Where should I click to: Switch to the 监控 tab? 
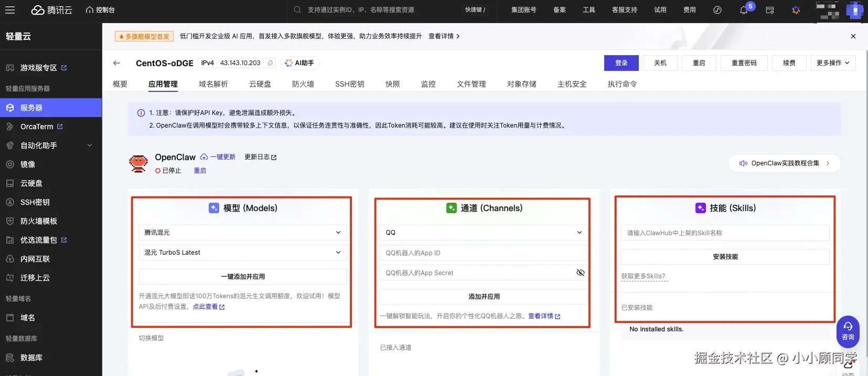pyautogui.click(x=428, y=84)
